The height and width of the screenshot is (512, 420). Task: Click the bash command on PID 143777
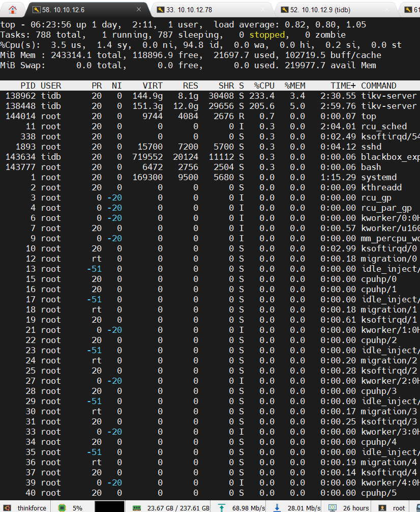(371, 167)
